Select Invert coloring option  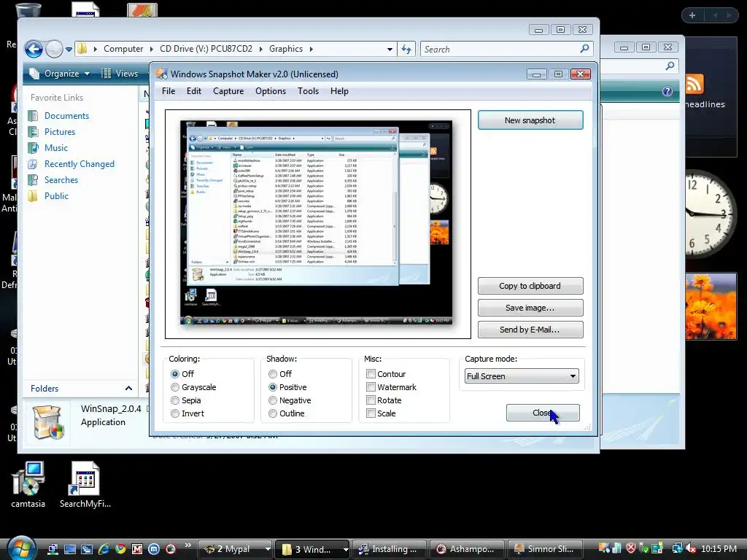[175, 413]
